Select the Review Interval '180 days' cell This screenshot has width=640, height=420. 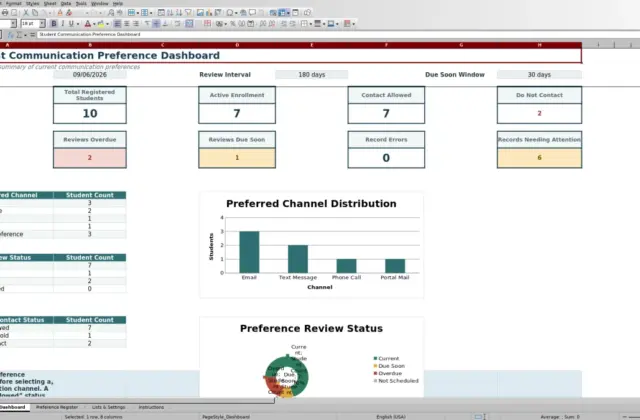(311, 75)
